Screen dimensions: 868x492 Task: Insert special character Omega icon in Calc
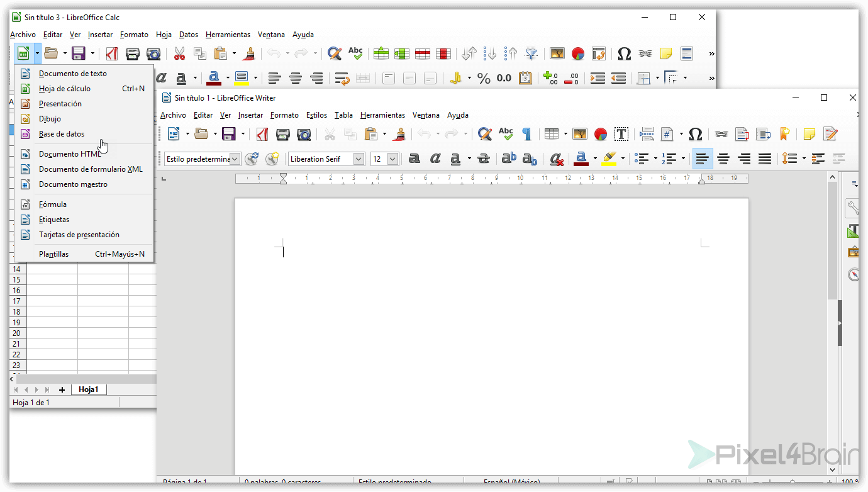[624, 54]
